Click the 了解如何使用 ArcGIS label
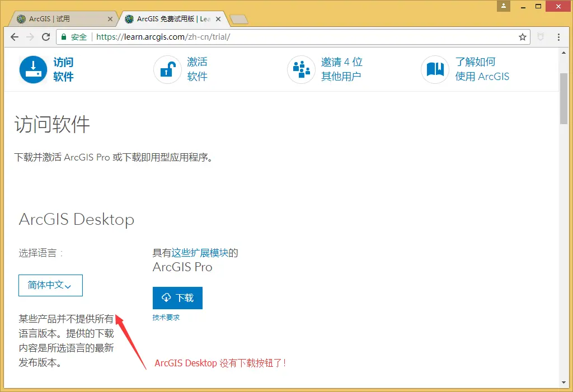The width and height of the screenshot is (573, 392). click(482, 69)
